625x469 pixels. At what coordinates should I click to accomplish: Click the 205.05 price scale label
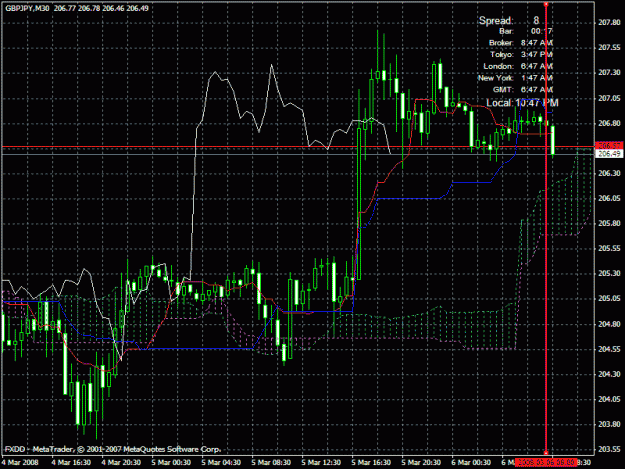(x=609, y=299)
